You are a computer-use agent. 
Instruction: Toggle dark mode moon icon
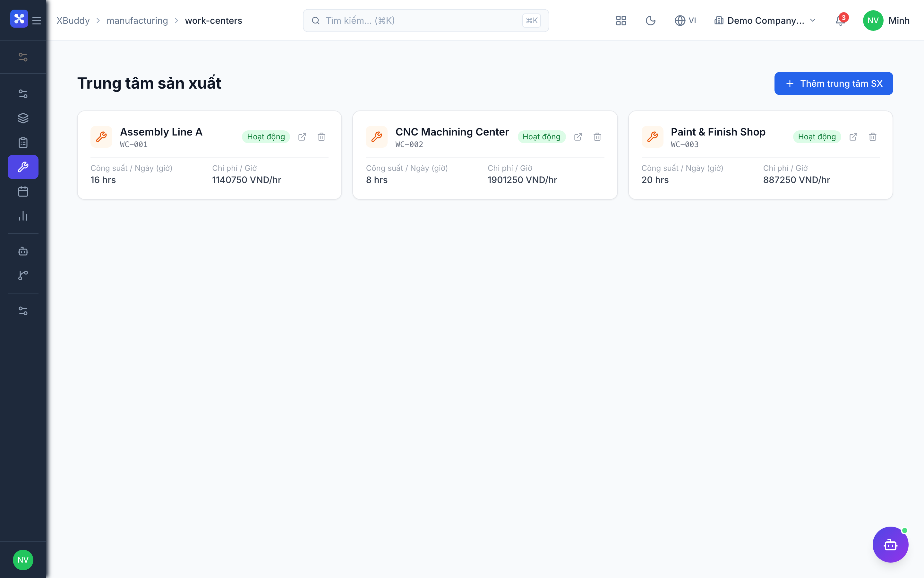[651, 21]
